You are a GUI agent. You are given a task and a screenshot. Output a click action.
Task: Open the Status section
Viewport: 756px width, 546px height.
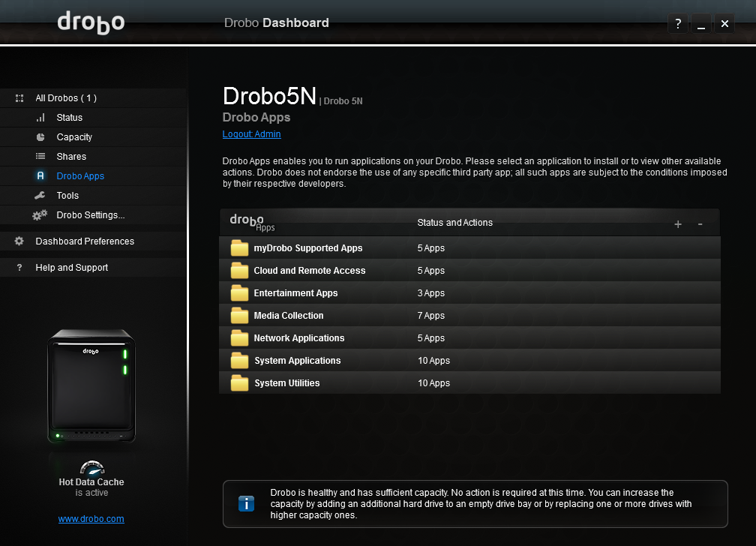click(x=92, y=118)
